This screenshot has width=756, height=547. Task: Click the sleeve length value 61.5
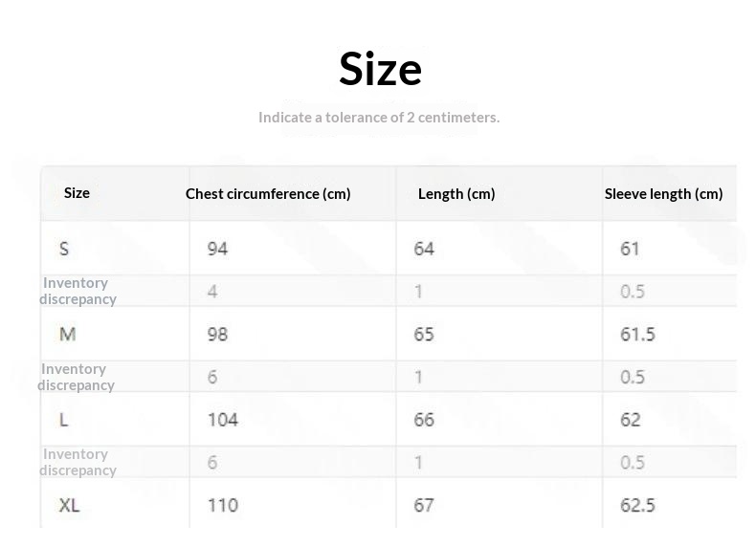point(637,334)
